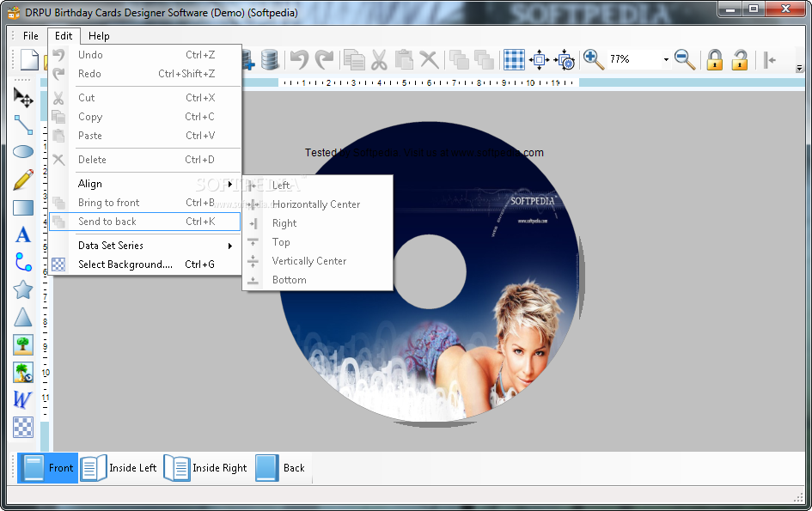Click the Zoom In magnifier icon
This screenshot has width=812, height=511.
tap(594, 59)
